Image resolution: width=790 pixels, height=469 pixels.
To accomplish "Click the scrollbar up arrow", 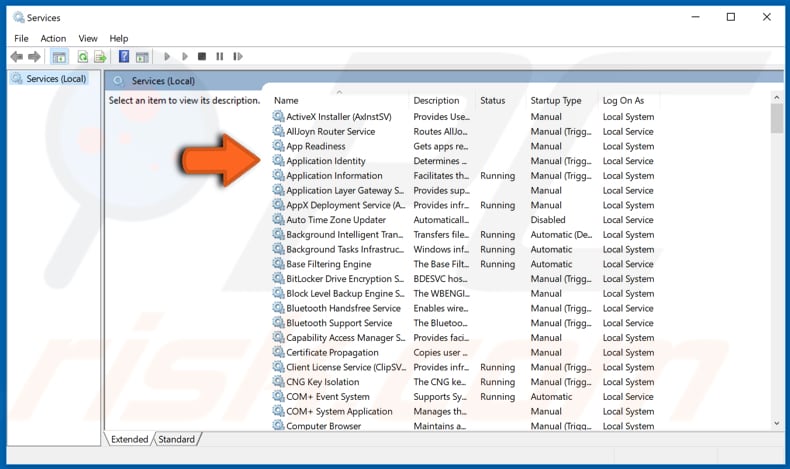I will coord(776,97).
